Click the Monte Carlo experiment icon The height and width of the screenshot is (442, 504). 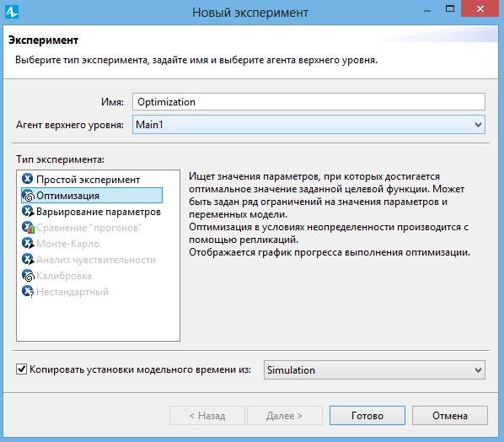28,243
